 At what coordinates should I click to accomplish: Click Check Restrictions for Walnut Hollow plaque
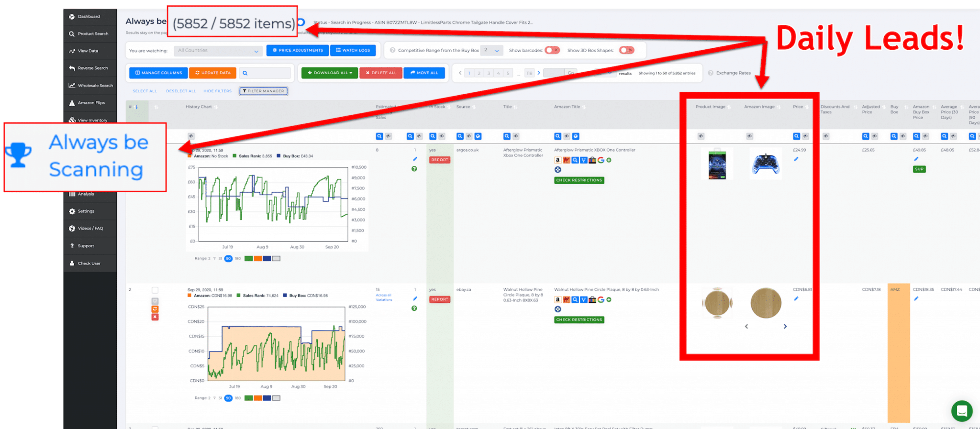(579, 320)
